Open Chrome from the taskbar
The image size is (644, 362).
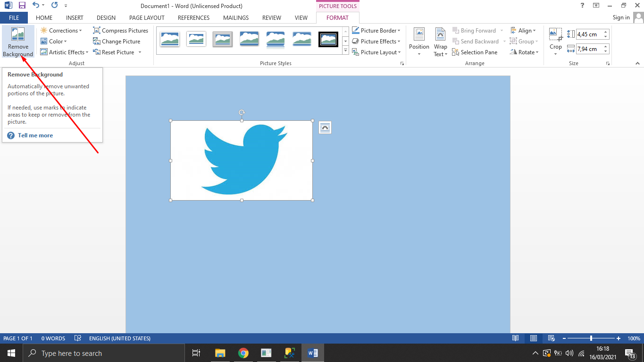coord(243,353)
